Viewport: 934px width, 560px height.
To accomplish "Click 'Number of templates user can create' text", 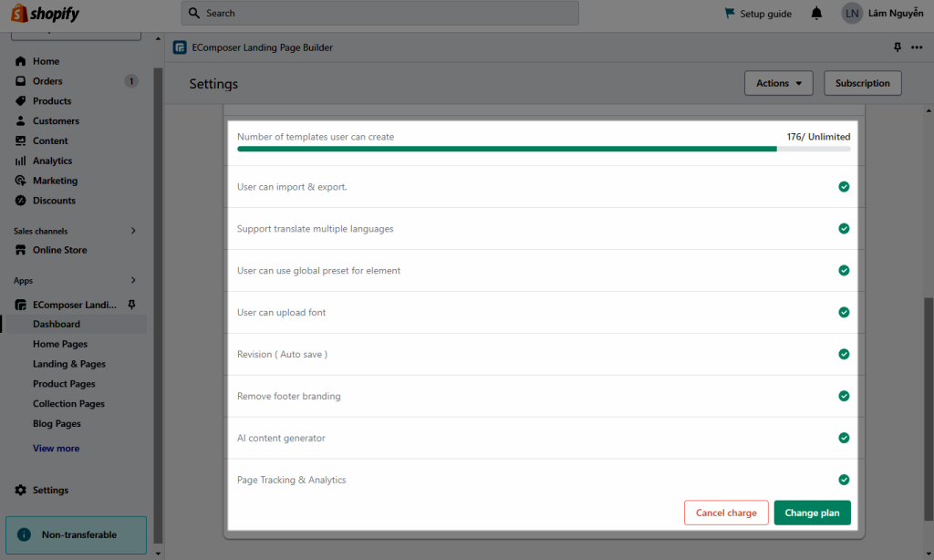I will click(x=316, y=137).
